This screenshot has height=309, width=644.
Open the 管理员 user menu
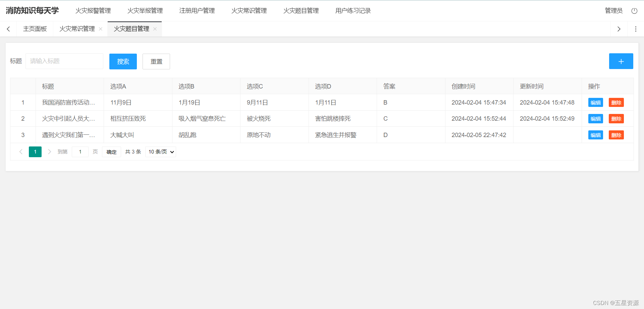[x=614, y=11]
